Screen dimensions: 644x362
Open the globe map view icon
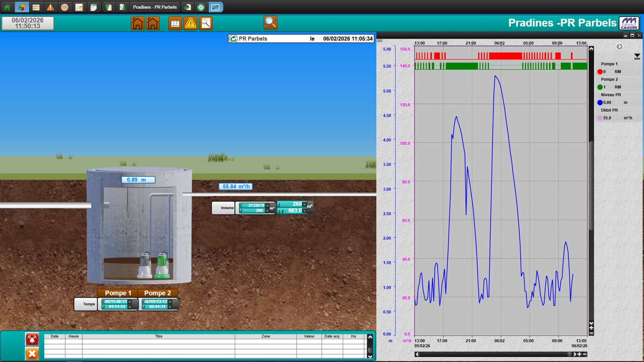(x=65, y=7)
